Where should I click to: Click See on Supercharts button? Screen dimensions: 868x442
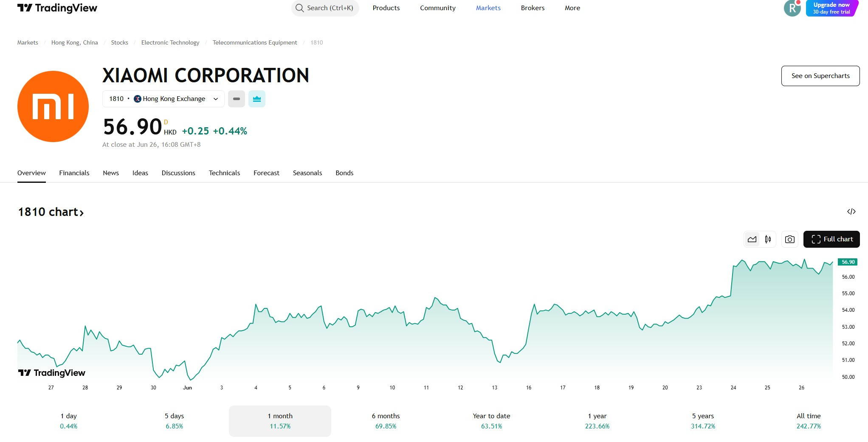pos(820,76)
